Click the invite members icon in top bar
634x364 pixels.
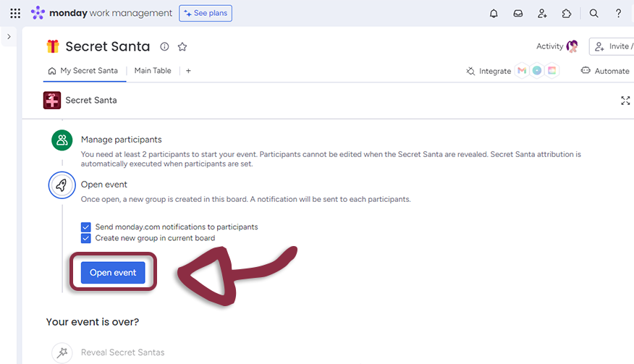pyautogui.click(x=542, y=13)
